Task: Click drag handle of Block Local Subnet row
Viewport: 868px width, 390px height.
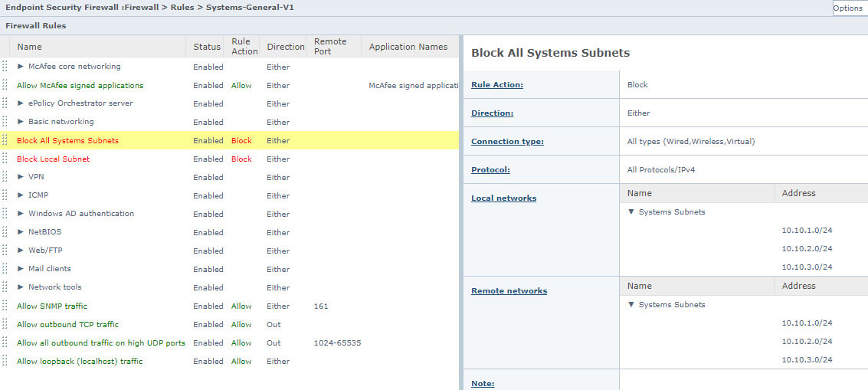Action: pos(5,159)
